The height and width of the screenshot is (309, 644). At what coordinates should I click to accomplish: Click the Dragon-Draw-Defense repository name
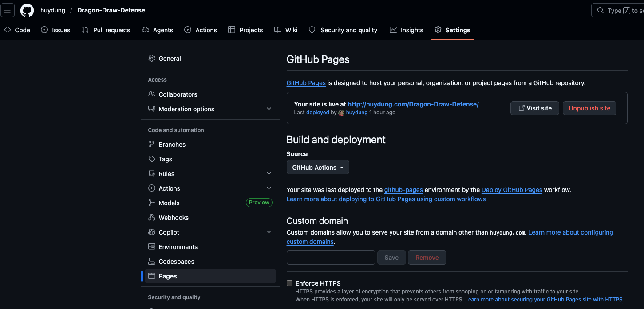pos(111,10)
